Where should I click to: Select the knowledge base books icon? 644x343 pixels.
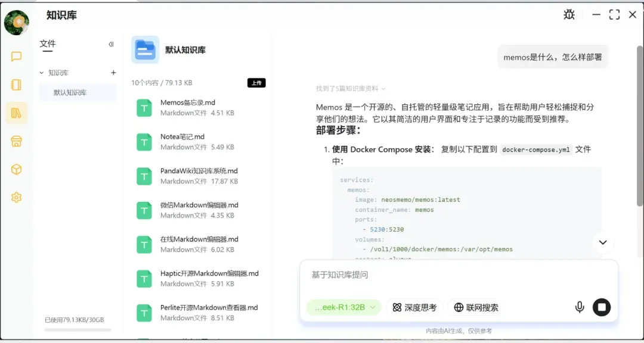[17, 113]
